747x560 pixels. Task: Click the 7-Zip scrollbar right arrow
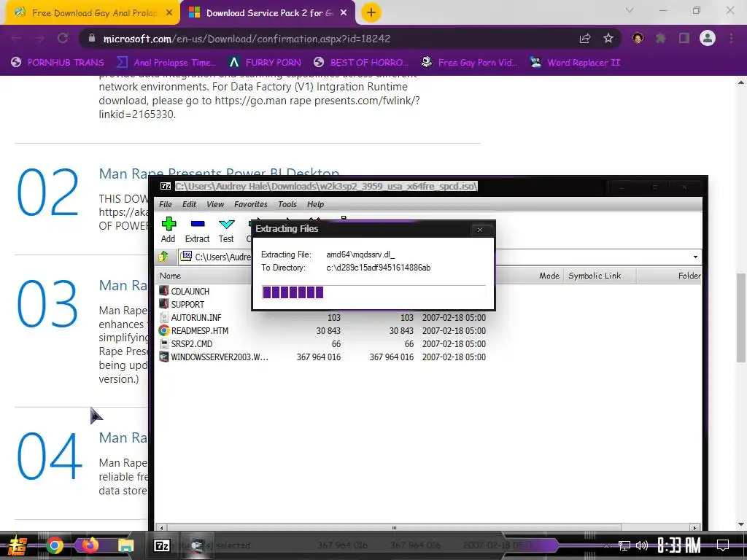(695, 528)
